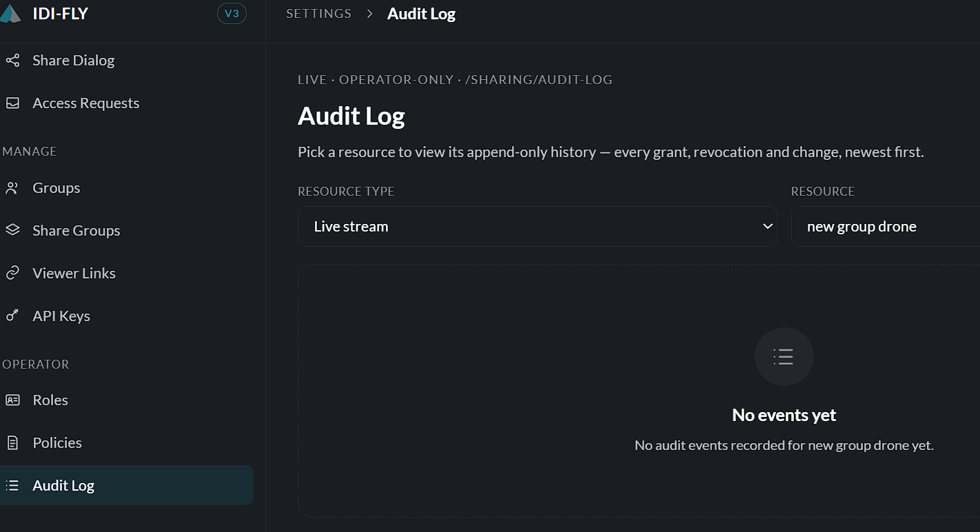The width and height of the screenshot is (980, 532).
Task: Click the breadcrumb chevron separator
Action: [x=370, y=14]
